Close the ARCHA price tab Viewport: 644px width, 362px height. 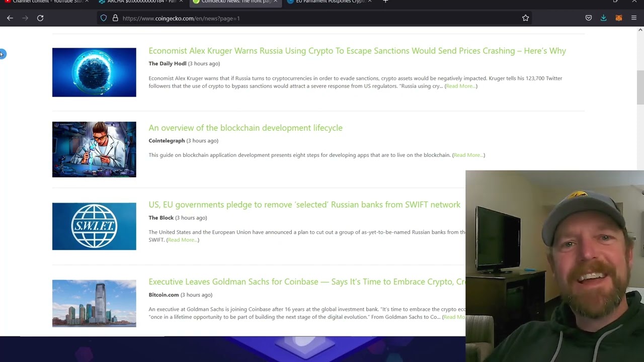pos(181,2)
